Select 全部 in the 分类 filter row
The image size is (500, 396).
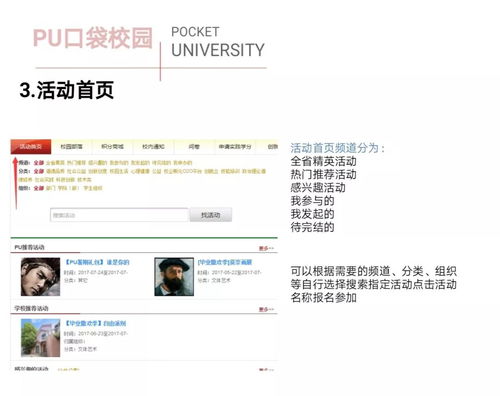click(39, 171)
